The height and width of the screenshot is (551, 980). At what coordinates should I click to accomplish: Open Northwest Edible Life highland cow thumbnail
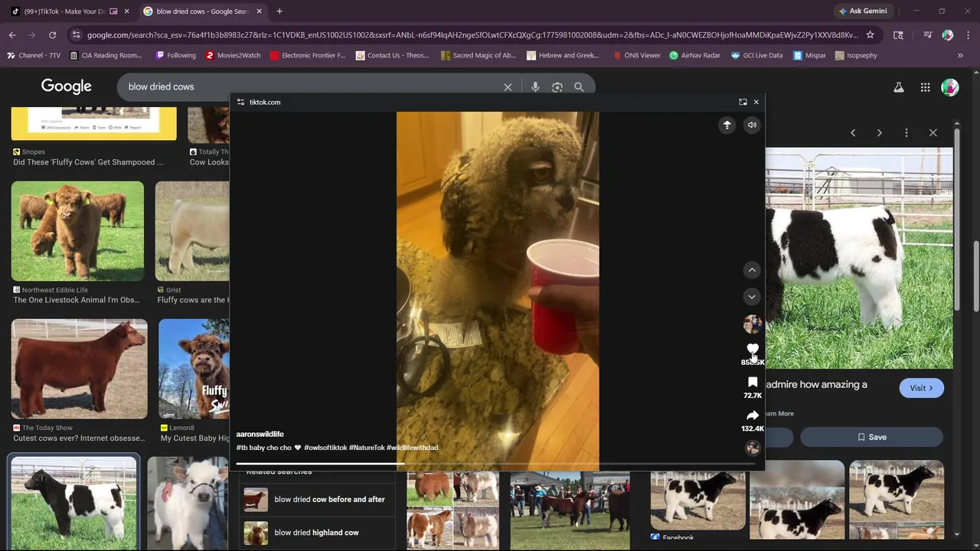pyautogui.click(x=77, y=231)
